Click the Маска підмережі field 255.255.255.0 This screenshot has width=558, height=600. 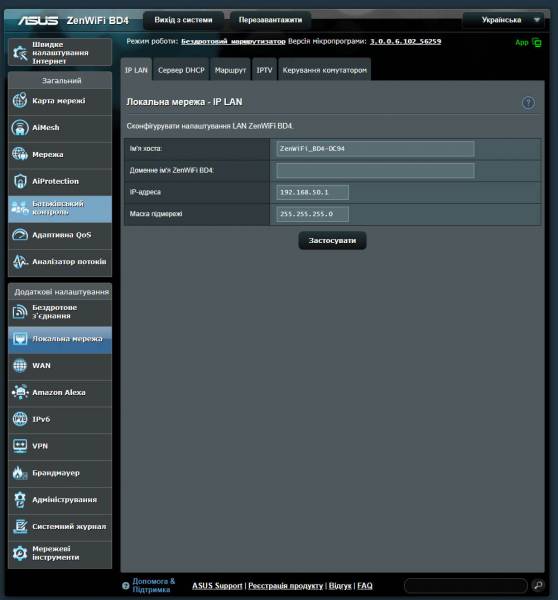pyautogui.click(x=312, y=214)
